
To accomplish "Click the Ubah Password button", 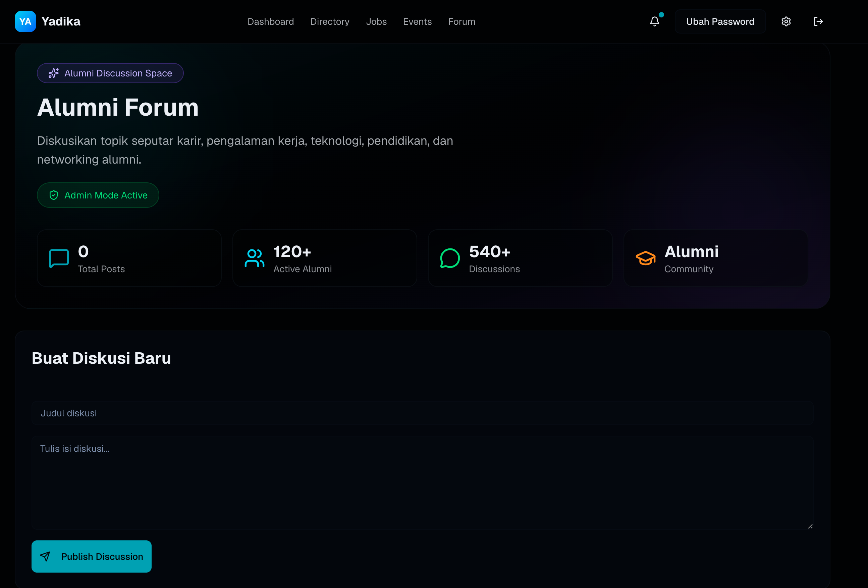I will click(720, 22).
